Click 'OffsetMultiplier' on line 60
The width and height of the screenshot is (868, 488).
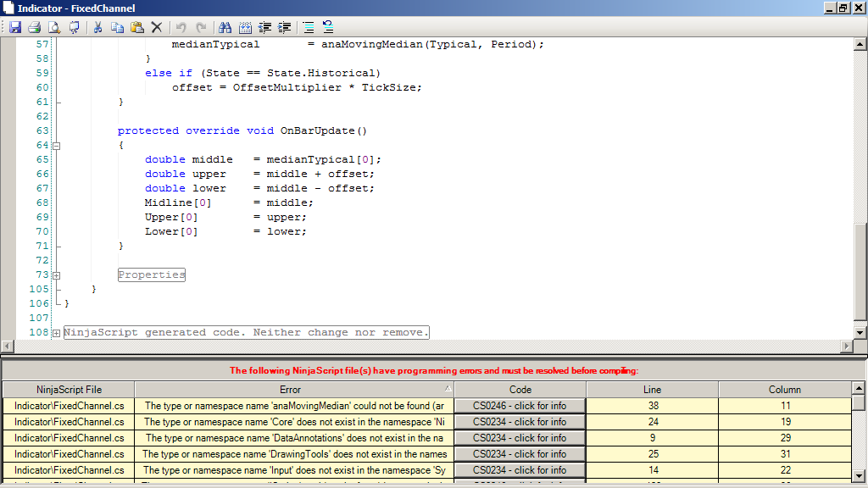point(287,87)
